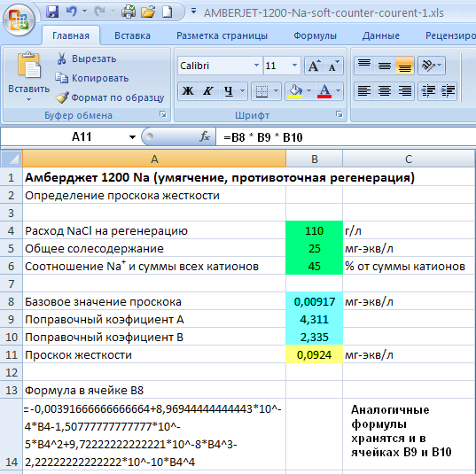
Task: Align text to bottom of cell
Action: pyautogui.click(x=405, y=66)
